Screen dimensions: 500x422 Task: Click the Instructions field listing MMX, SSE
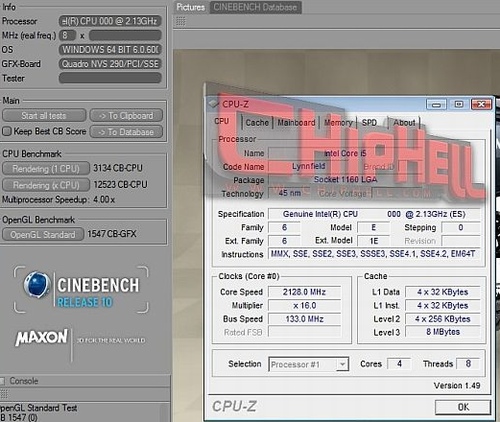point(374,254)
